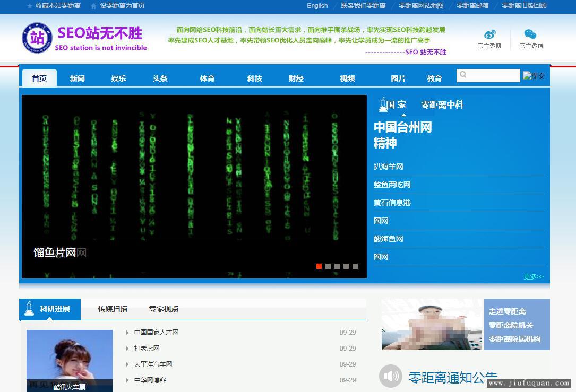Open the 打老虎网 article link
This screenshot has height=392, width=576.
point(147,349)
